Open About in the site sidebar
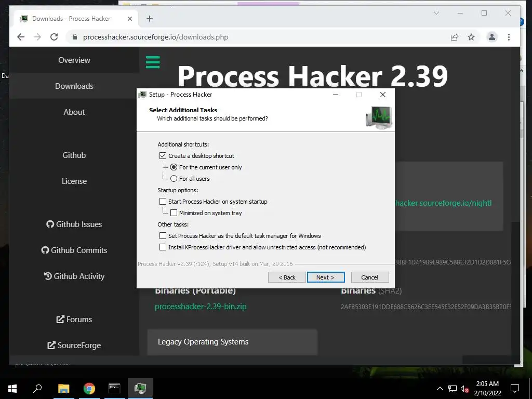Image resolution: width=532 pixels, height=399 pixels. [x=74, y=112]
